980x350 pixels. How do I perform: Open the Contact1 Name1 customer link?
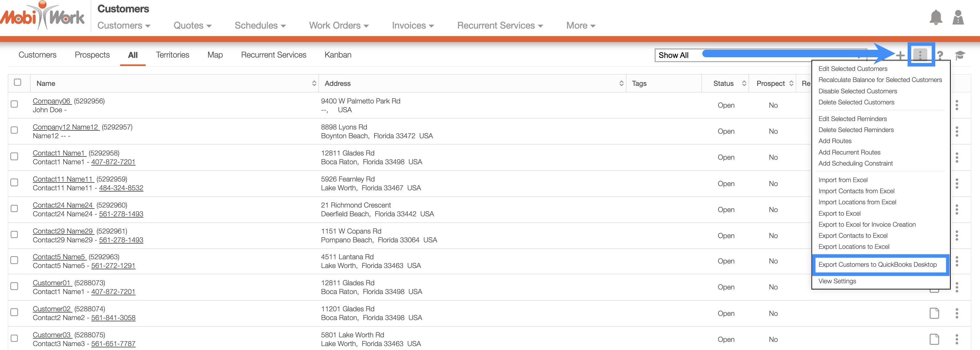coord(59,153)
